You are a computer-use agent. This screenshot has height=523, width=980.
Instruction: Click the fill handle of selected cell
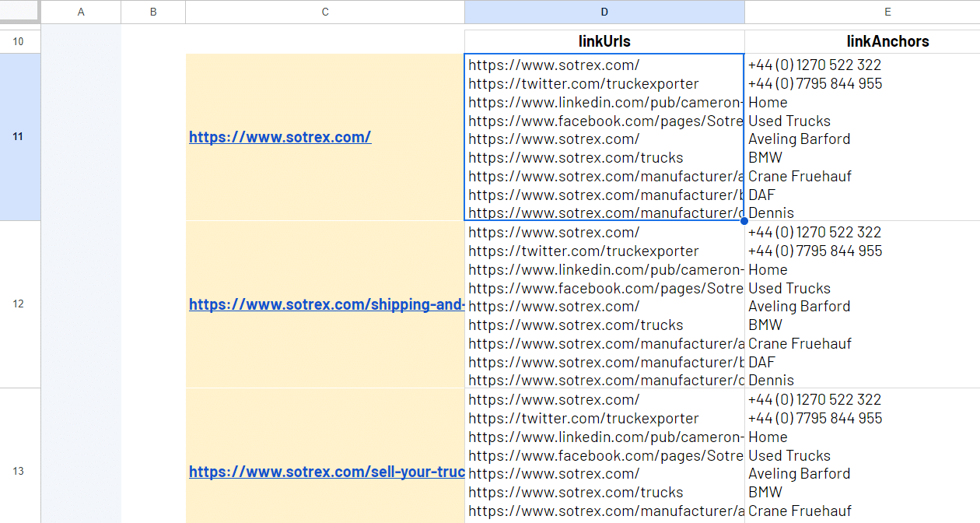point(744,221)
